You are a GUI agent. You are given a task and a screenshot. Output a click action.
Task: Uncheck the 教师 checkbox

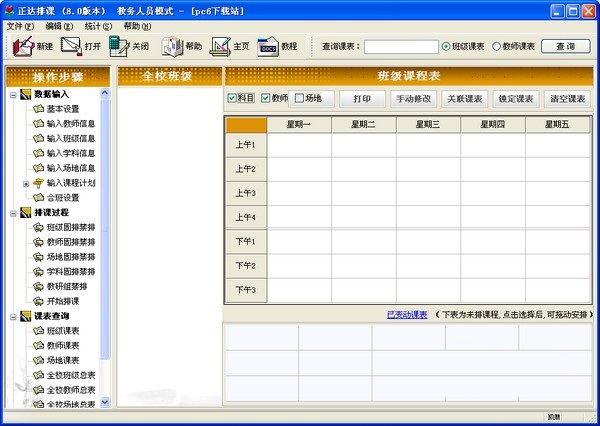(266, 98)
